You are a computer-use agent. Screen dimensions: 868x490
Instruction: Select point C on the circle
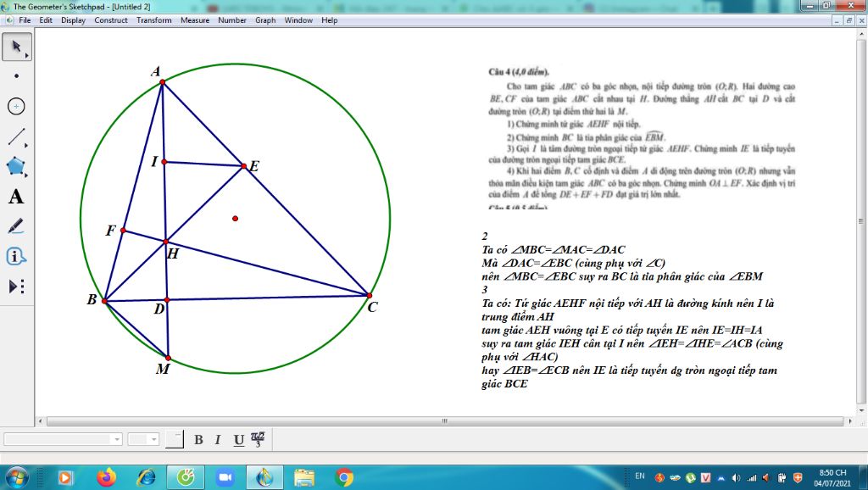tap(370, 296)
